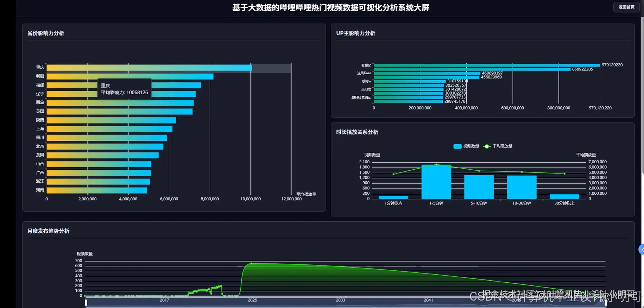The height and width of the screenshot is (308, 644).
Task: Click the UP主影响力分析 panel title
Action: (355, 33)
